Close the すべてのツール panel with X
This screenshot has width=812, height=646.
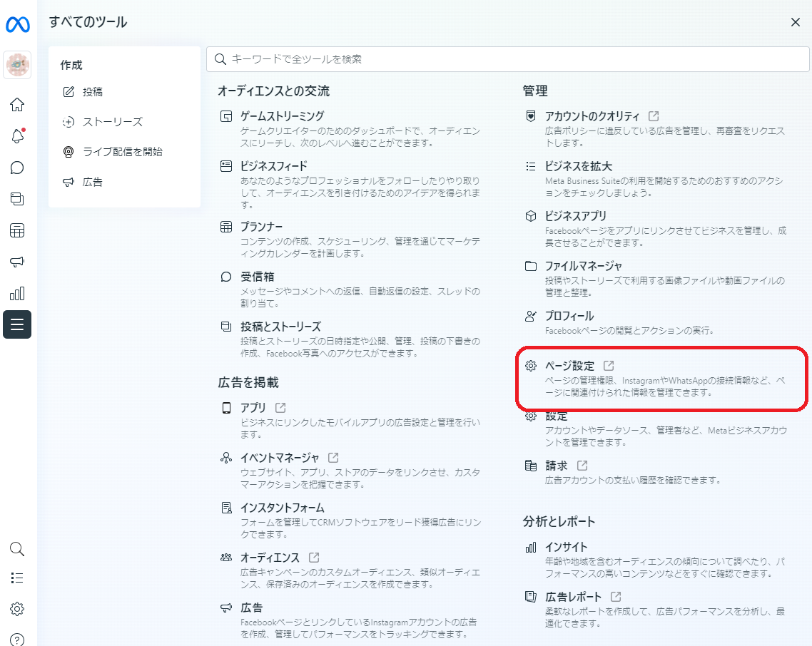pyautogui.click(x=796, y=22)
